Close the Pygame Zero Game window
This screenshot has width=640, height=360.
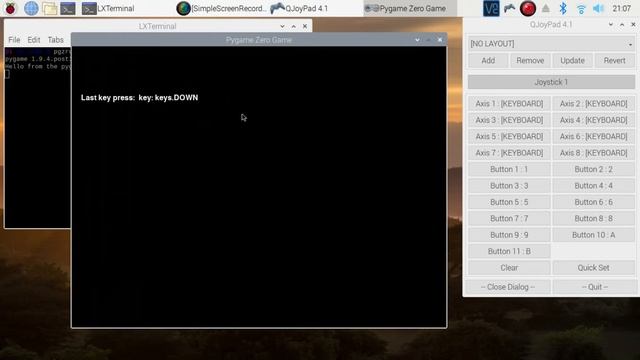[440, 40]
